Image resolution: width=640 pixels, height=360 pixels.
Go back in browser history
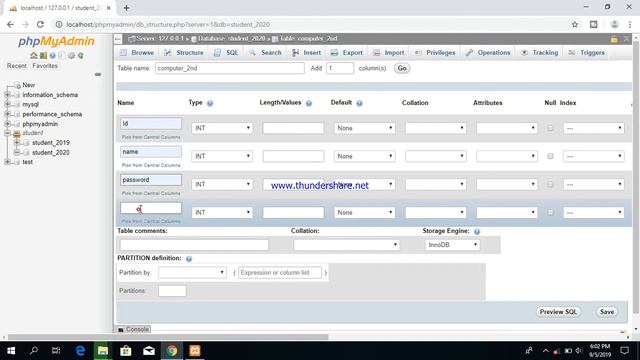click(10, 24)
